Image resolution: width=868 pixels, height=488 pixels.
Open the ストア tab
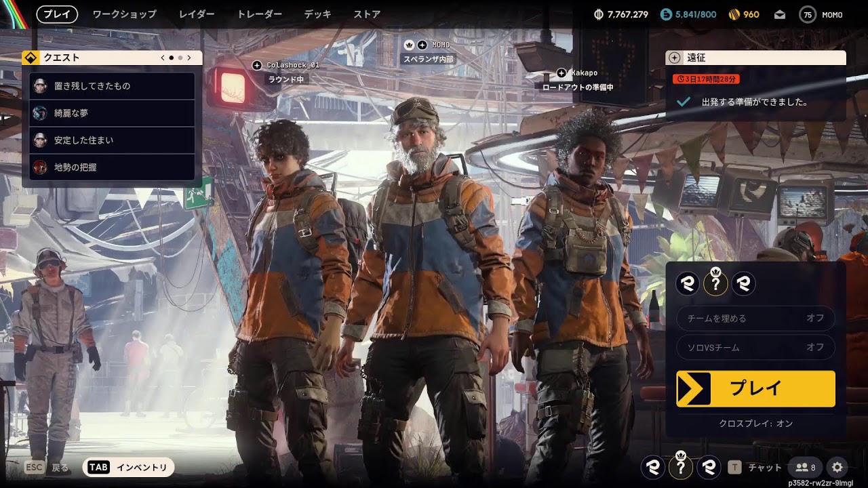367,14
